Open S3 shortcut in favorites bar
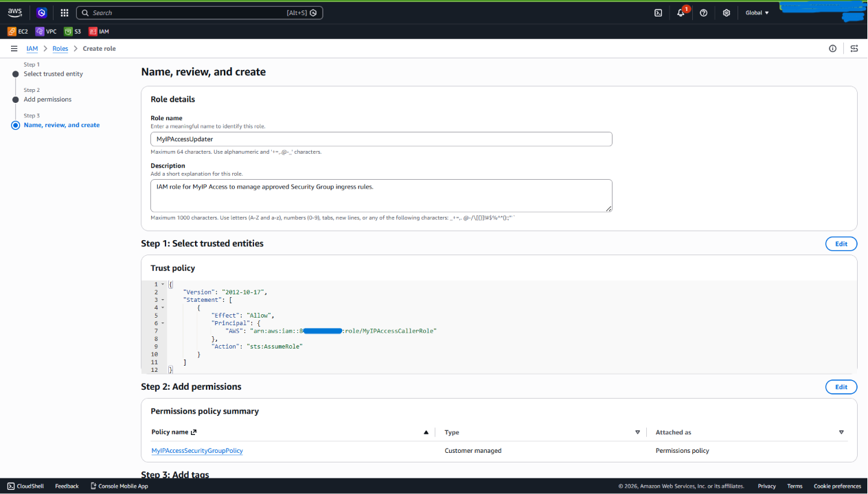 (x=72, y=31)
